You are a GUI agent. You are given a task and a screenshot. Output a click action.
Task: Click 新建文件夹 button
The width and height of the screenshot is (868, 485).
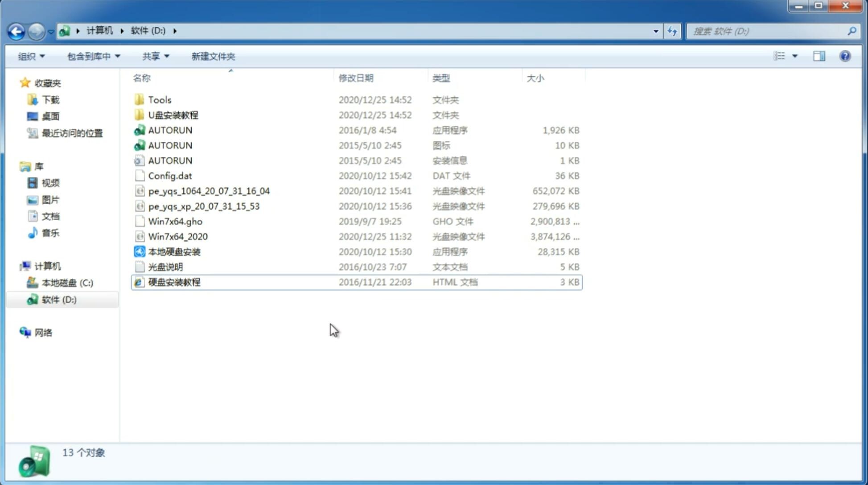[x=213, y=56]
